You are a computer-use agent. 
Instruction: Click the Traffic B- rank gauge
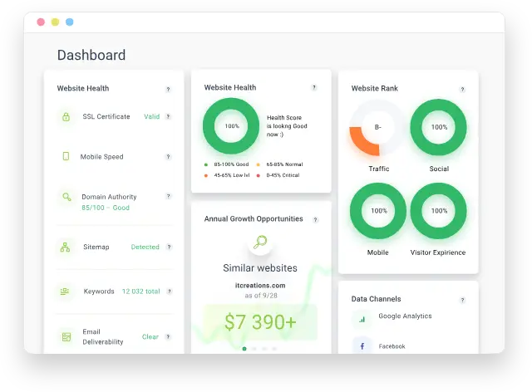[378, 128]
